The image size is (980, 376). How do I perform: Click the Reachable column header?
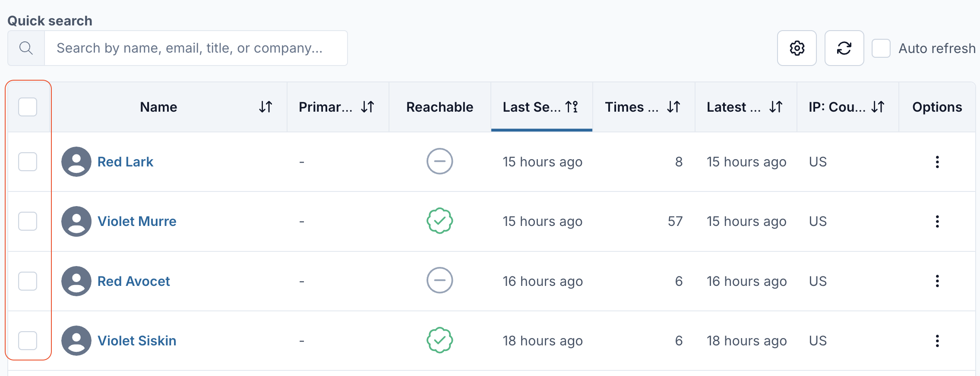440,107
